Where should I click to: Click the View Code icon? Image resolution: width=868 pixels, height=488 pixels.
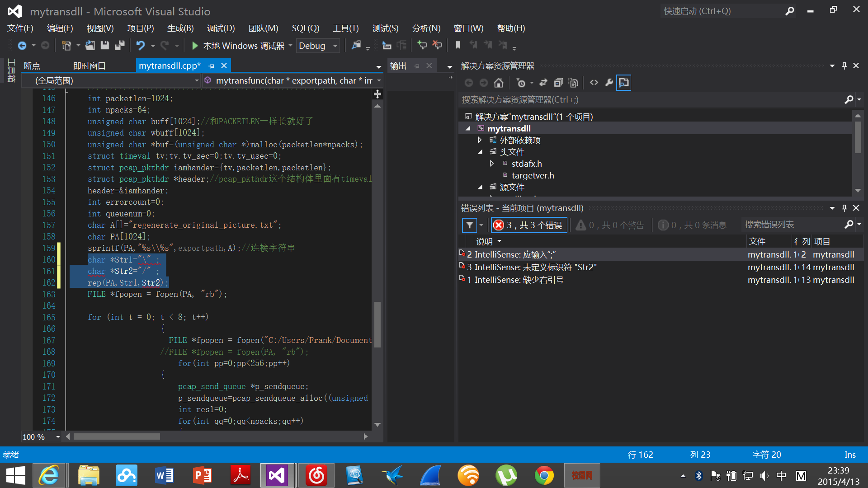(x=594, y=83)
